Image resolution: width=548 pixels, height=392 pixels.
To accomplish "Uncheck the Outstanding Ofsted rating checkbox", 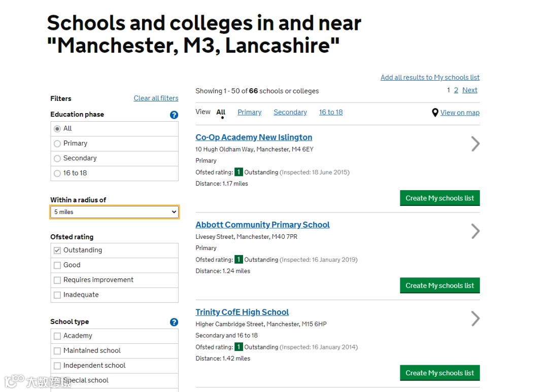I will [x=57, y=251].
